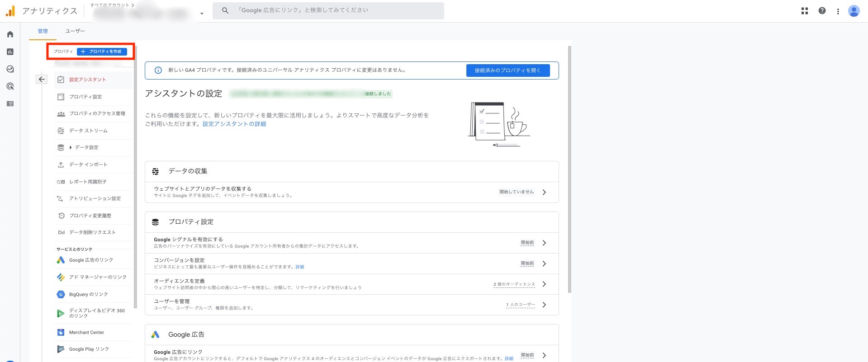868x362 pixels.
Task: Click the Google Play リンク icon
Action: (x=61, y=349)
